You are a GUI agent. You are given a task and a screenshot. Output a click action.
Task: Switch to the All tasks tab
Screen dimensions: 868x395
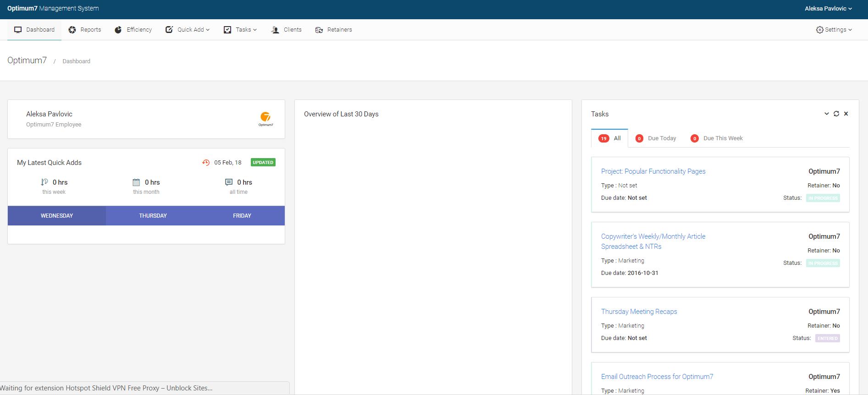pos(609,138)
